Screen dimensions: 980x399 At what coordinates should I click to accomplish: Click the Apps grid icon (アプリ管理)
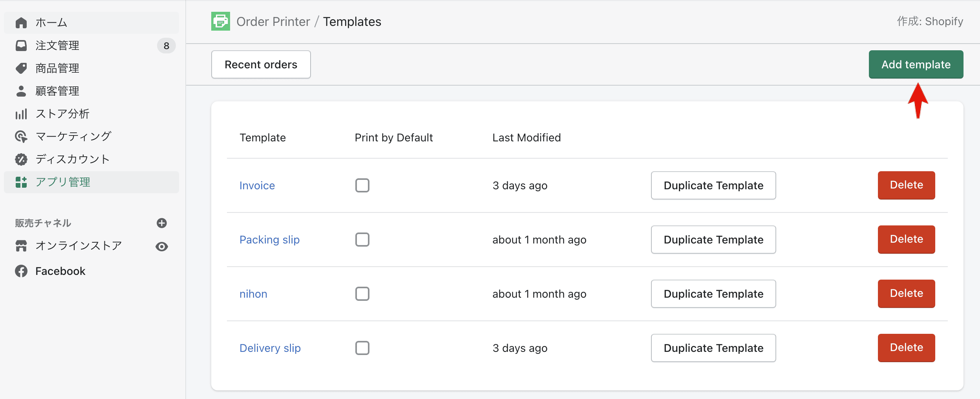tap(21, 182)
